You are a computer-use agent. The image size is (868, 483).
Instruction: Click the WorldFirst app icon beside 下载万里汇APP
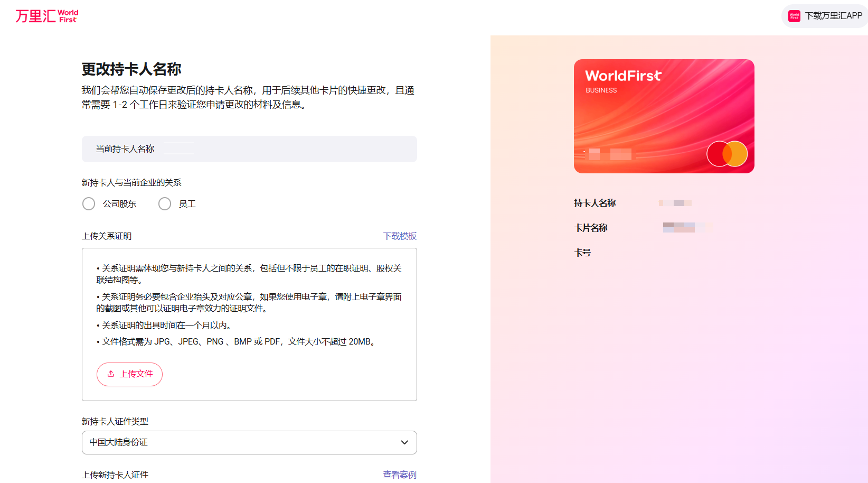[x=794, y=16]
